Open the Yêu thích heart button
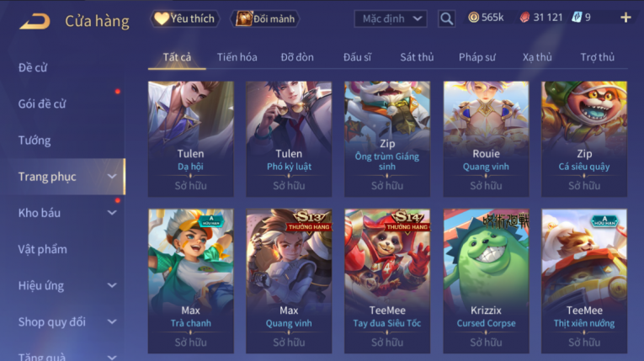This screenshot has width=644, height=361. click(x=185, y=19)
